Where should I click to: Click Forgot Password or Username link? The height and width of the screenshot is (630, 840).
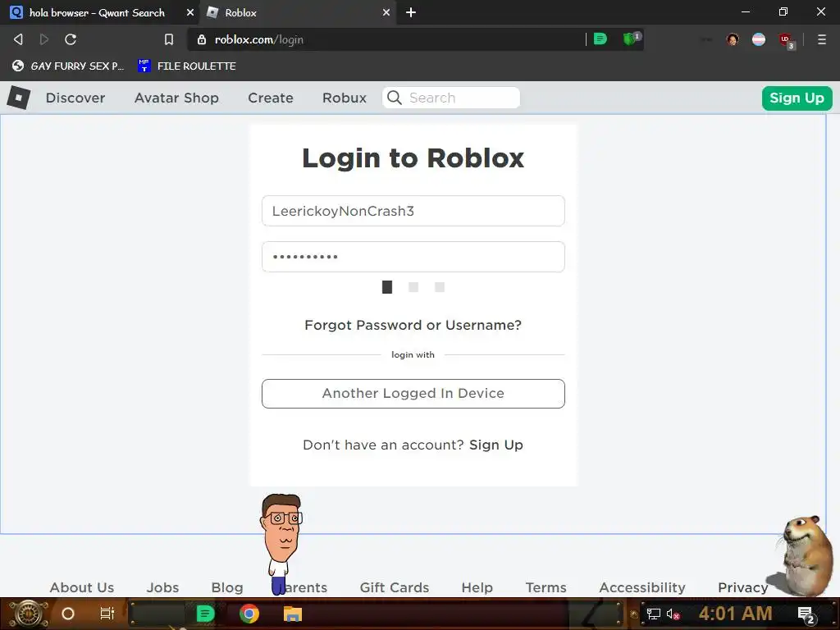(x=413, y=325)
